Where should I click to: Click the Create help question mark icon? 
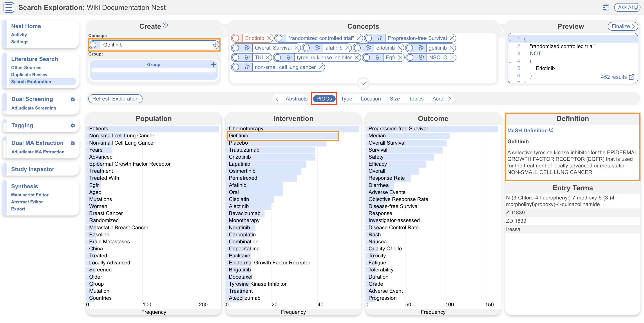coord(165,25)
